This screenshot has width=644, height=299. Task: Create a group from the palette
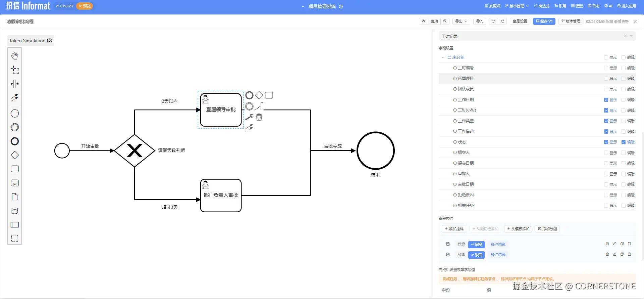coord(14,239)
